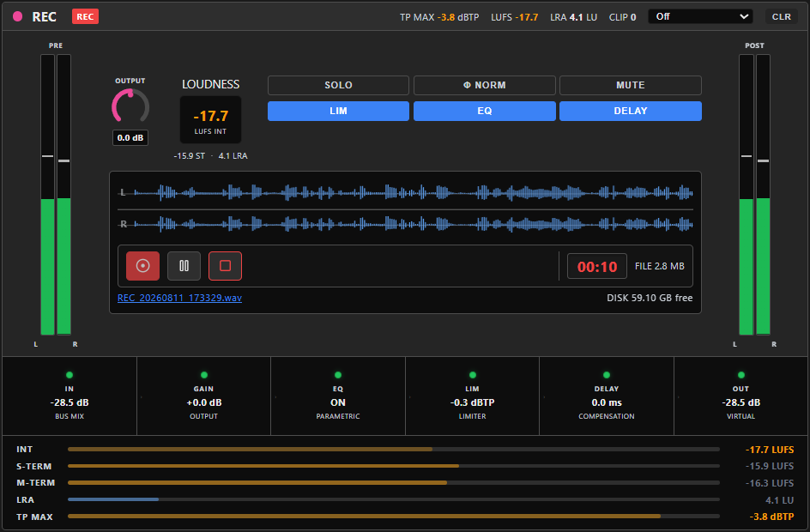Click the LUFS -17.7 header readout
Screen dimensions: 810x532
pos(515,17)
